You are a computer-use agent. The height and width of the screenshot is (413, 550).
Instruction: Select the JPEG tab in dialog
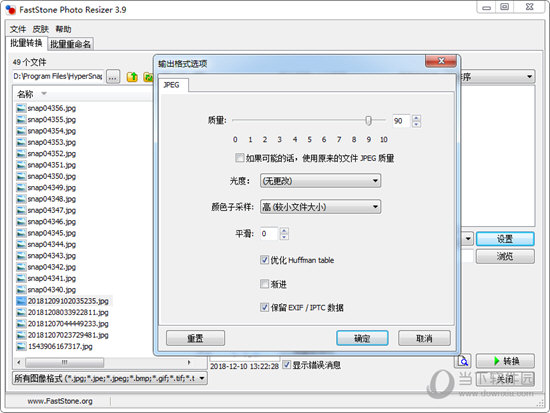pos(172,85)
